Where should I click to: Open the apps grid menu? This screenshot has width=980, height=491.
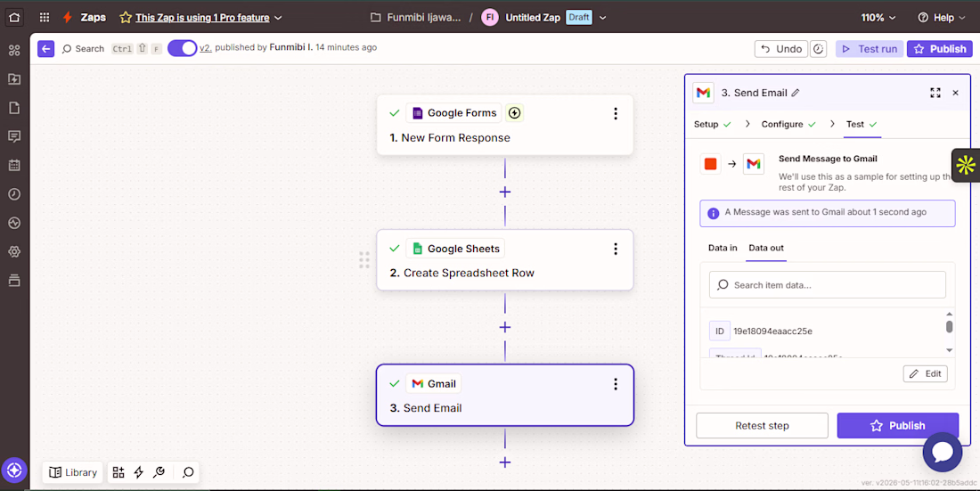pos(45,18)
